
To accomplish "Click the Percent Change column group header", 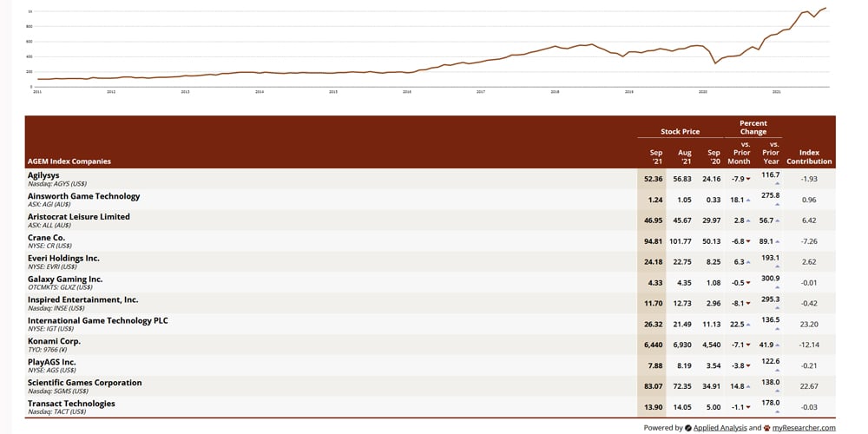I will [753, 128].
